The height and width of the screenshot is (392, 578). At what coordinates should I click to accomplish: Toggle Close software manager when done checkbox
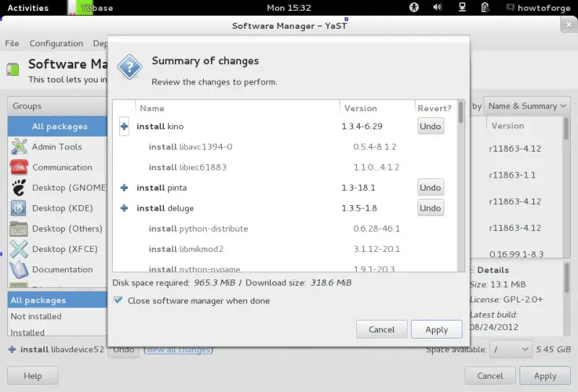(x=118, y=300)
